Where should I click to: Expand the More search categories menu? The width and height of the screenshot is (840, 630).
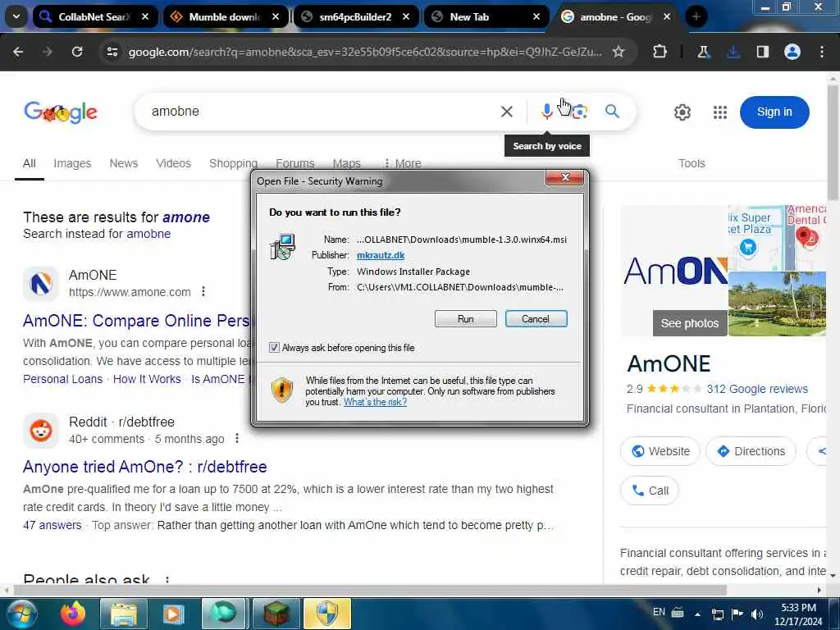(x=402, y=163)
